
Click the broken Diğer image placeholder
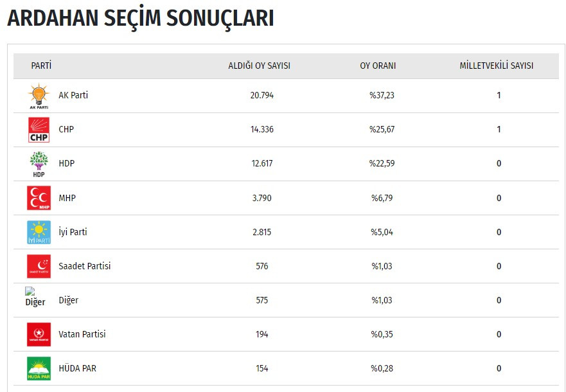click(35, 297)
